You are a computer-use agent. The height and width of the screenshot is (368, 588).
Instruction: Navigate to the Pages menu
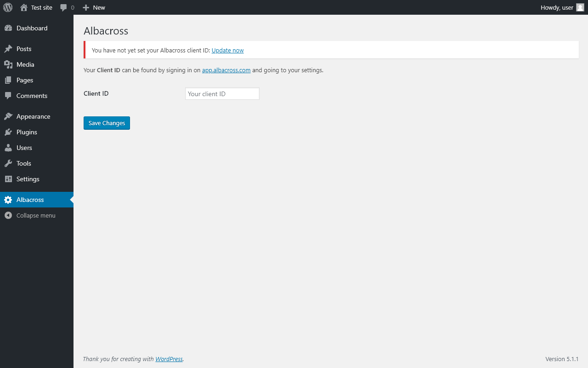point(25,80)
